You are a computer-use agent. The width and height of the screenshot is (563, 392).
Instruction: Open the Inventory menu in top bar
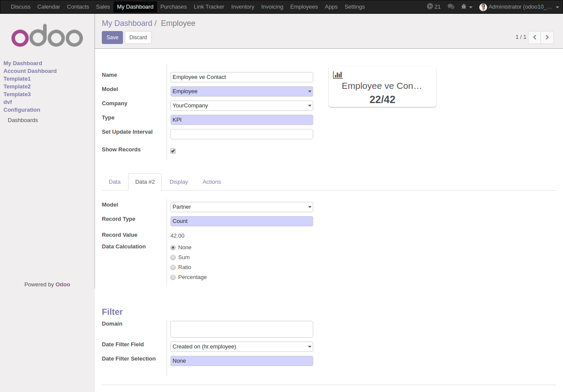pos(242,6)
